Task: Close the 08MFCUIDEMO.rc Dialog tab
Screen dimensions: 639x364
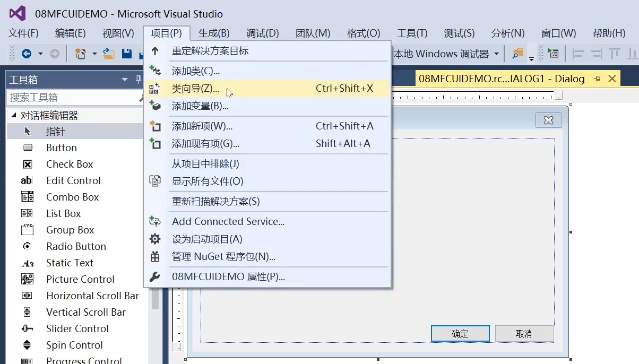Action: (612, 79)
